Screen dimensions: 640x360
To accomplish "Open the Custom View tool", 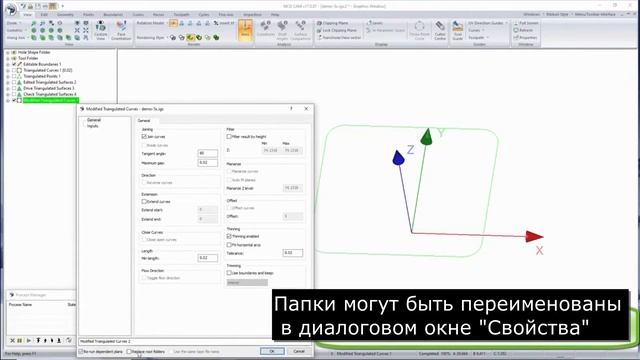I will 100,30.
